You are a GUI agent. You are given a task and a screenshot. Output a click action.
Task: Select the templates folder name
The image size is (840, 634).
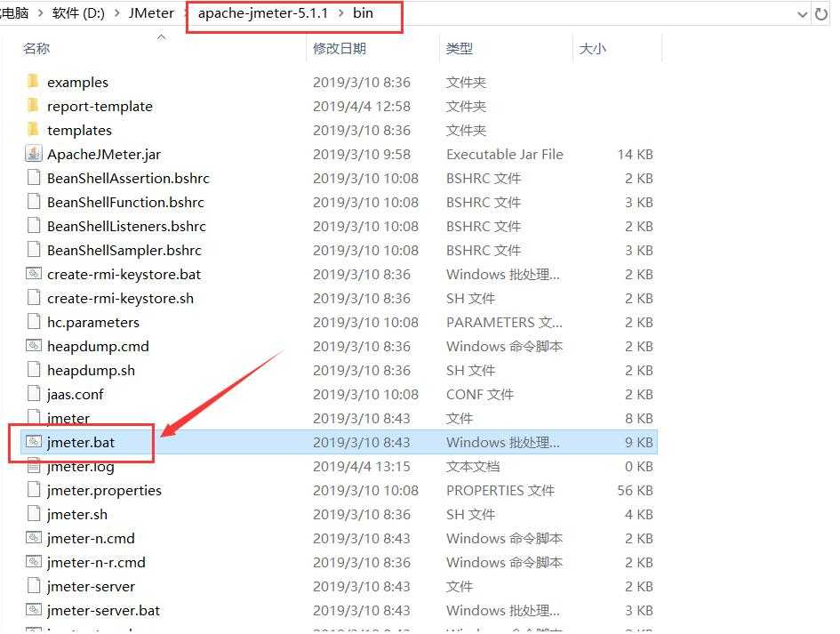(79, 130)
